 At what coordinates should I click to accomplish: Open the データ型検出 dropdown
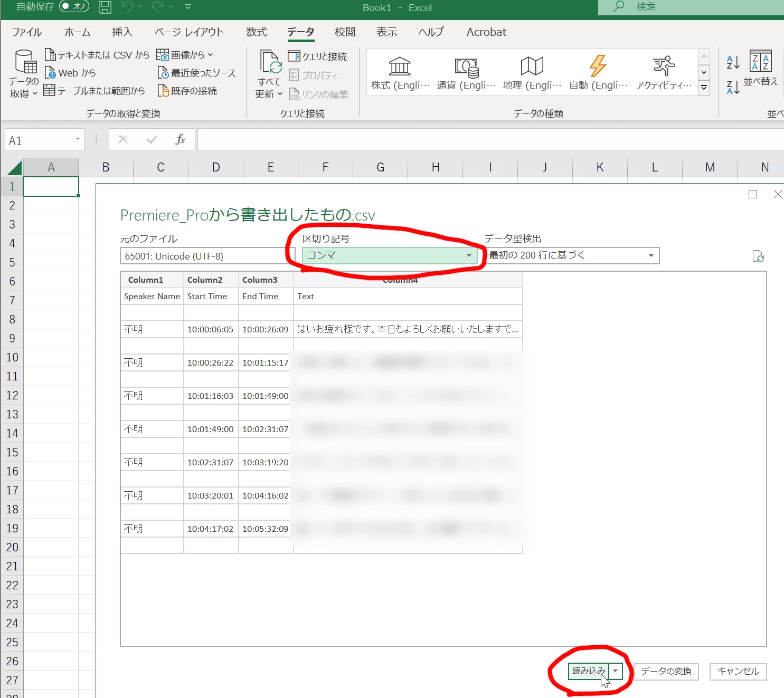click(572, 255)
